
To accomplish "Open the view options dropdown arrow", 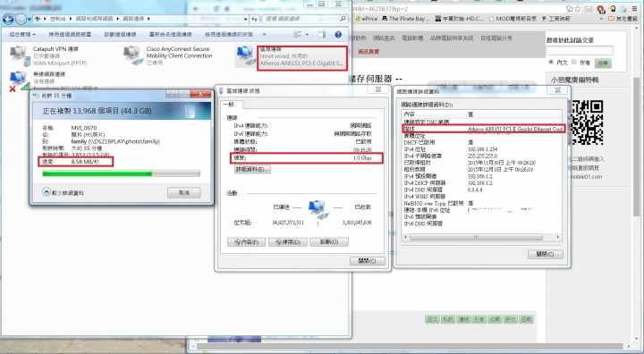I will click(x=307, y=35).
